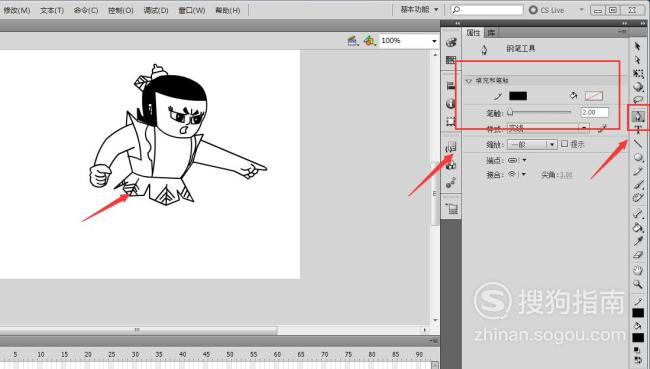Select the Pen tool in toolbox

tap(638, 117)
